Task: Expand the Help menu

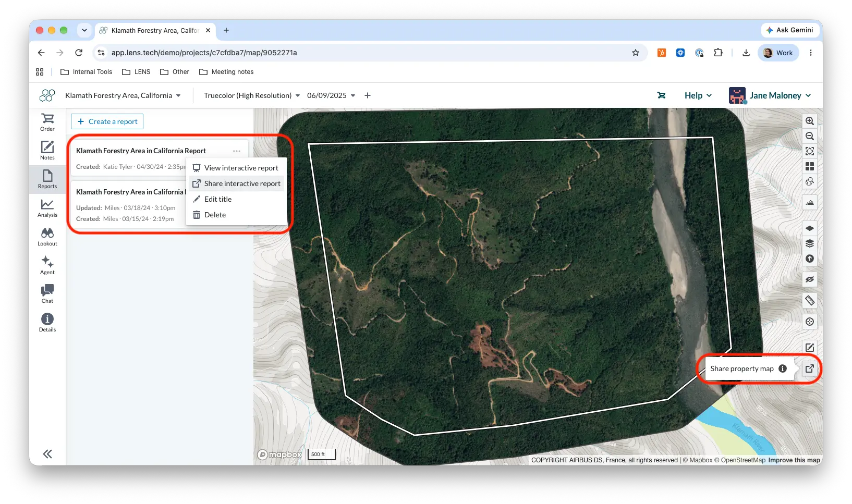Action: pos(698,95)
